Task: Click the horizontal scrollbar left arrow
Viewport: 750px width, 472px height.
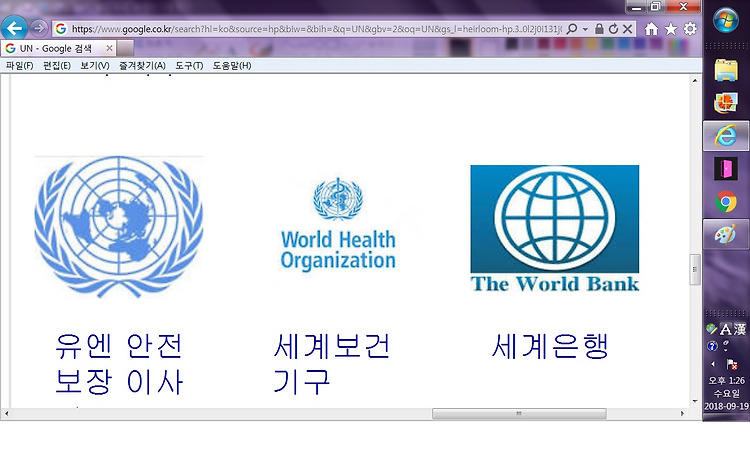Action: [6, 414]
